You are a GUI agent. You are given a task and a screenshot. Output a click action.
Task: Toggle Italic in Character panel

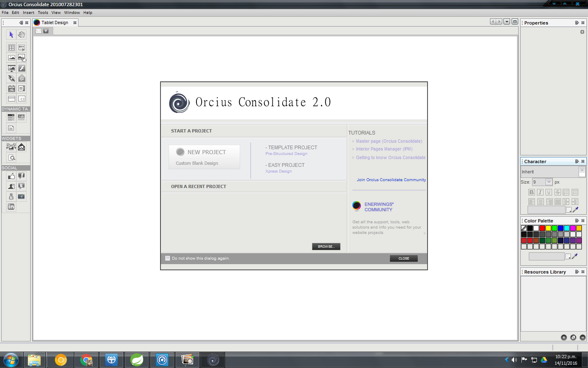(x=540, y=192)
